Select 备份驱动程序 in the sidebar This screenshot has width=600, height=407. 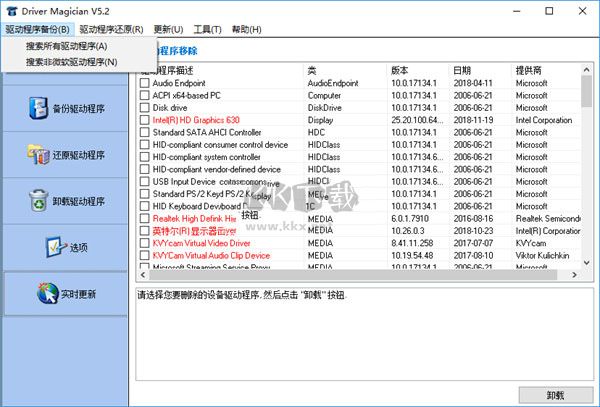(65, 108)
